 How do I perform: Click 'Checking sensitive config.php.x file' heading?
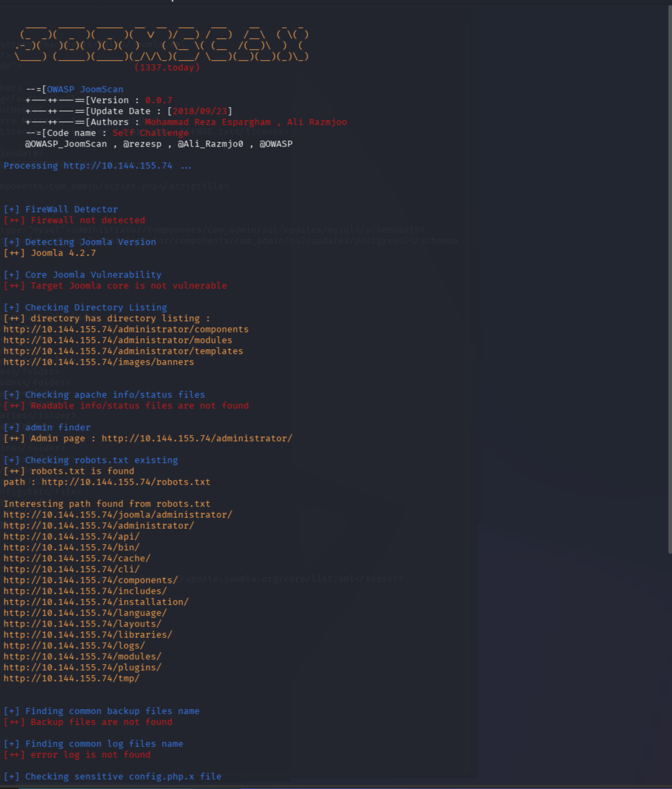(x=112, y=776)
